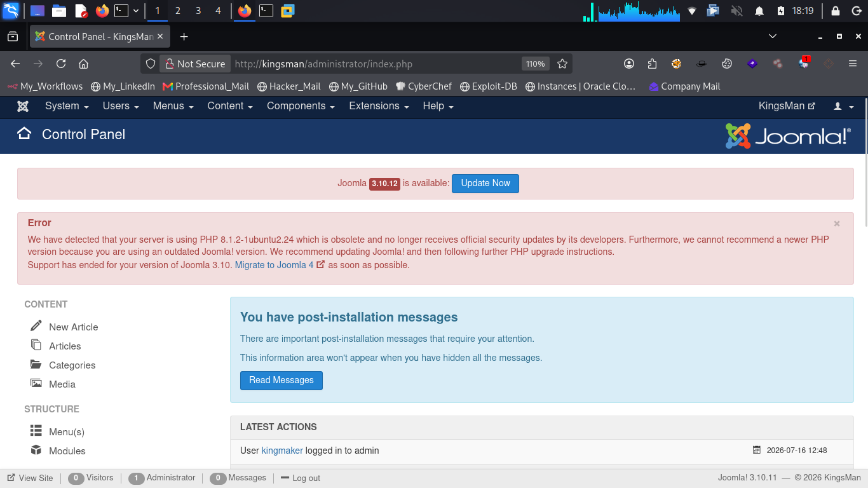This screenshot has width=868, height=488.
Task: Click Log out in the status bar
Action: pyautogui.click(x=301, y=478)
